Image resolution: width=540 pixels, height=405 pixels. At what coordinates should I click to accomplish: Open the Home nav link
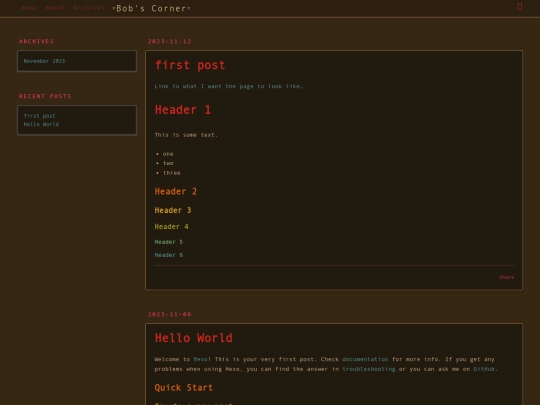[29, 8]
